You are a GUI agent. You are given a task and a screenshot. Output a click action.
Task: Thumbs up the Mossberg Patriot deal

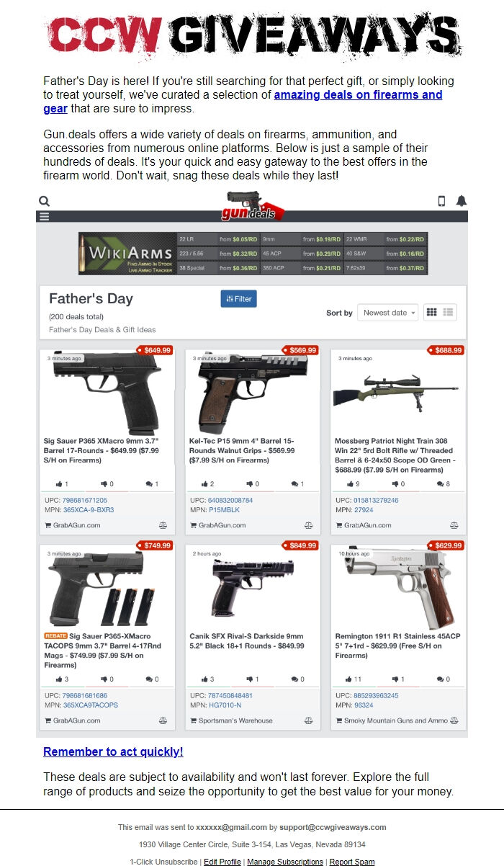pos(353,484)
